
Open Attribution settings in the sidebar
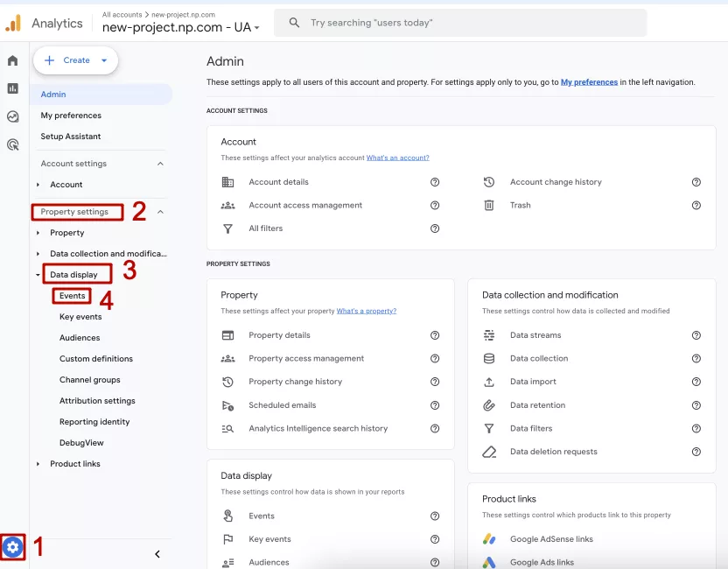click(97, 401)
